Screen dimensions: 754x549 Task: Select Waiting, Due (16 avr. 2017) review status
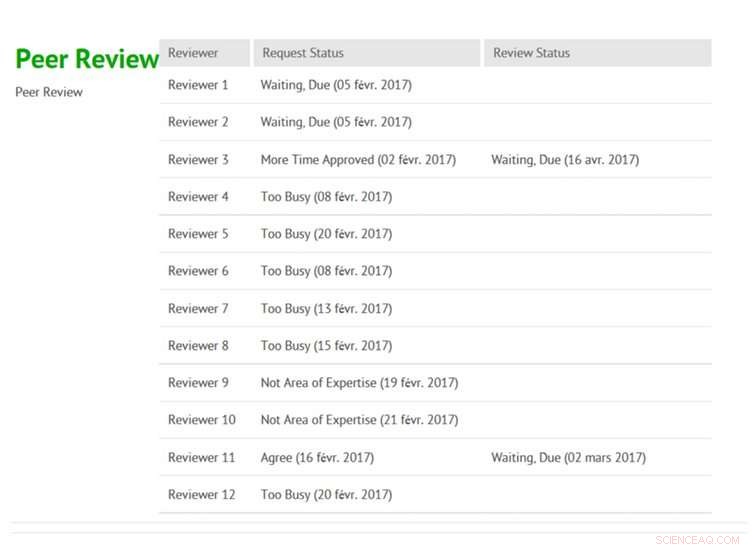click(x=565, y=160)
